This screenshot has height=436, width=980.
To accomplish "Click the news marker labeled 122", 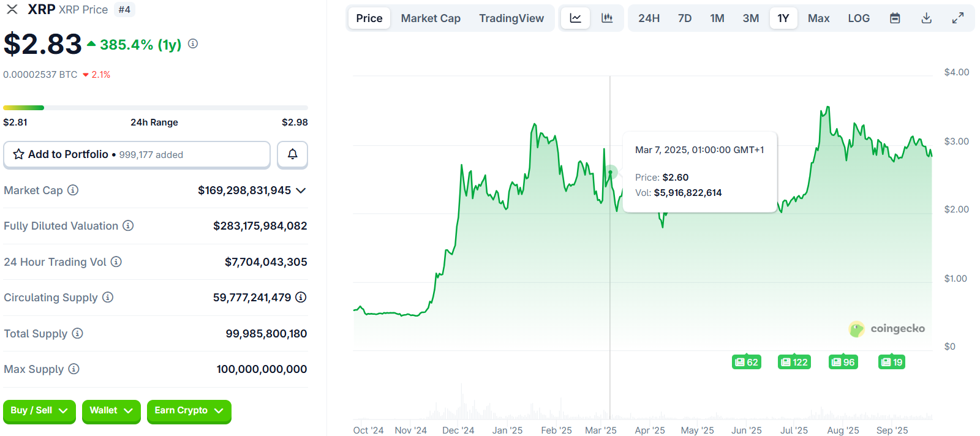I will (794, 363).
